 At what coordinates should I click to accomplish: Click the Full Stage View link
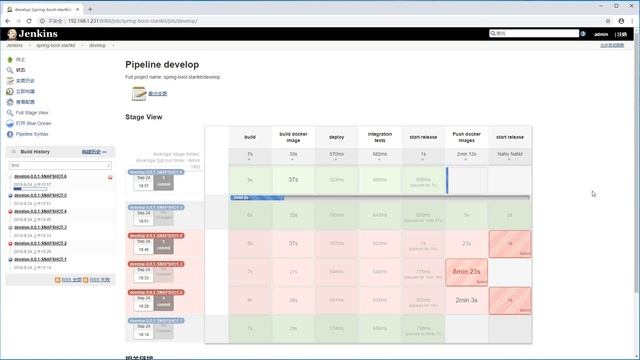[x=32, y=113]
